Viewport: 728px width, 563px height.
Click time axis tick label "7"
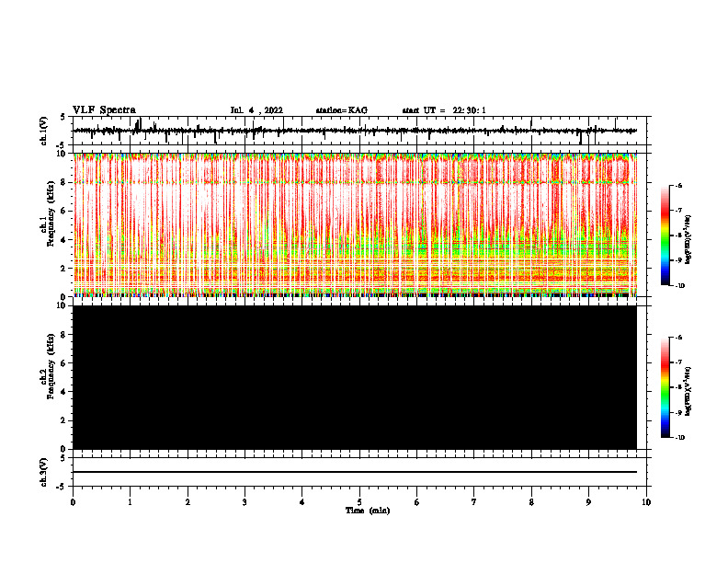(x=474, y=502)
